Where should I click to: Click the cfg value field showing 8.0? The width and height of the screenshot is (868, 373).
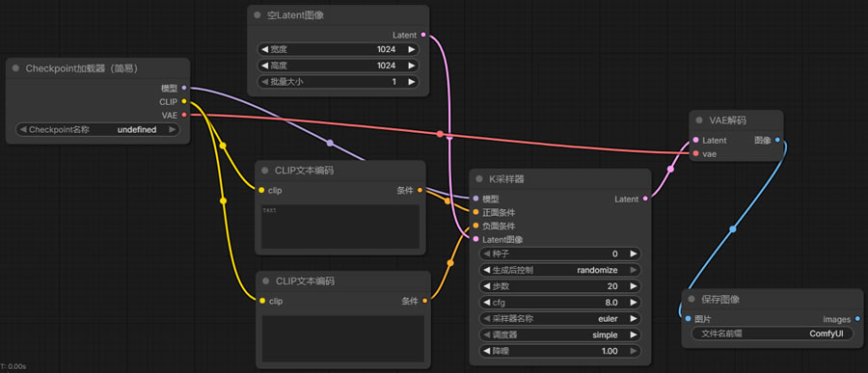click(558, 303)
